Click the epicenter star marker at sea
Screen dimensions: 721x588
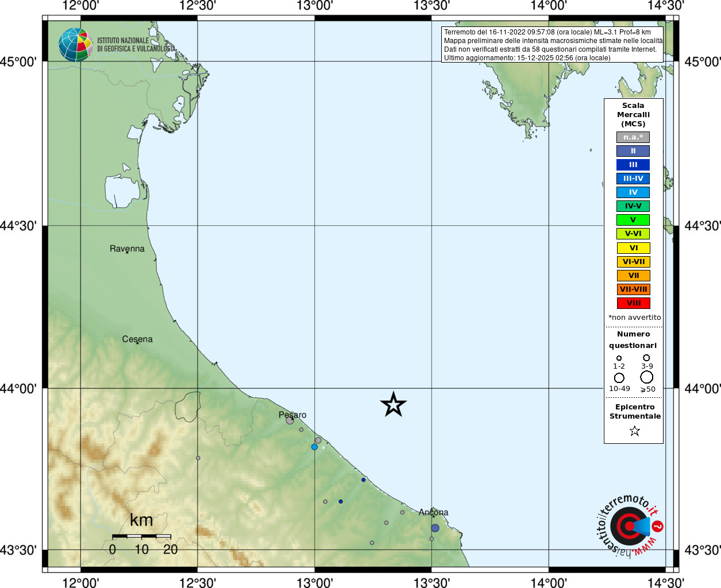[394, 404]
